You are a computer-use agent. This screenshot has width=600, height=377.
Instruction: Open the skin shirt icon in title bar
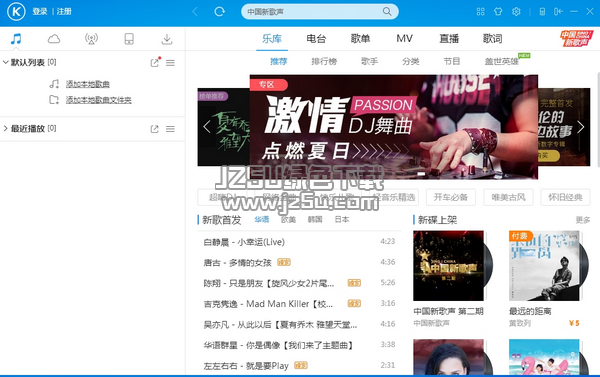click(498, 11)
